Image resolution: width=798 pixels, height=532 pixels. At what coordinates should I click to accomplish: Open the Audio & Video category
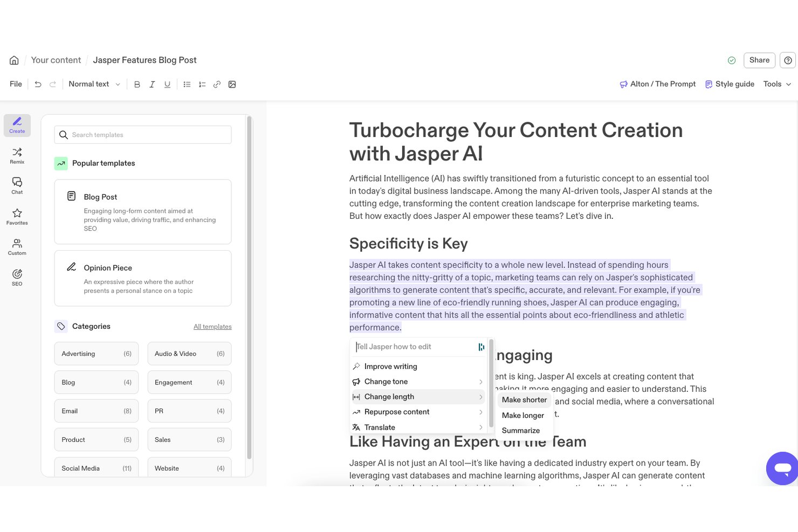(190, 354)
